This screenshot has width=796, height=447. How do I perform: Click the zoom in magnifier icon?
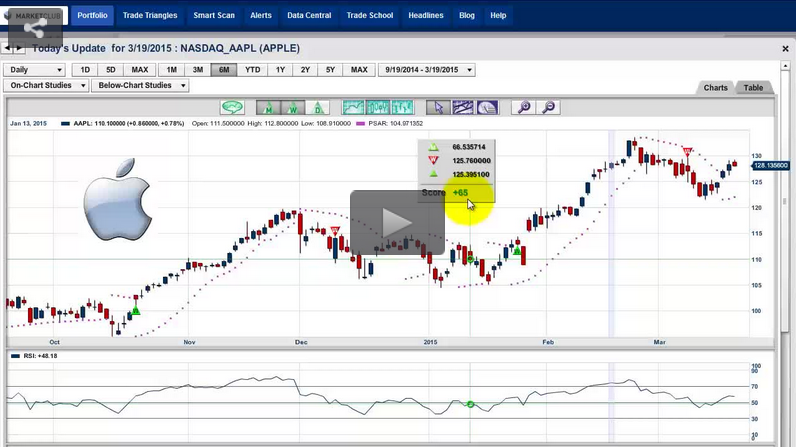522,107
